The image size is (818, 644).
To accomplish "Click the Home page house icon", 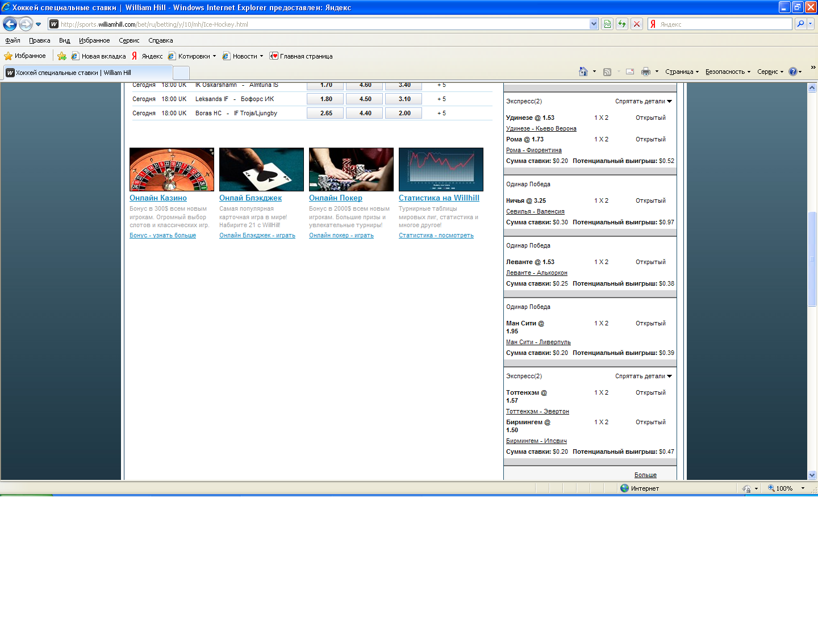I will (x=583, y=72).
